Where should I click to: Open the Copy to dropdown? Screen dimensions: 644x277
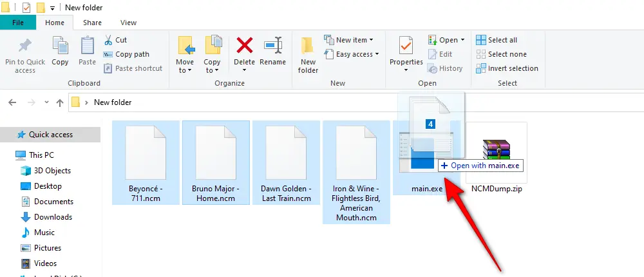[212, 55]
